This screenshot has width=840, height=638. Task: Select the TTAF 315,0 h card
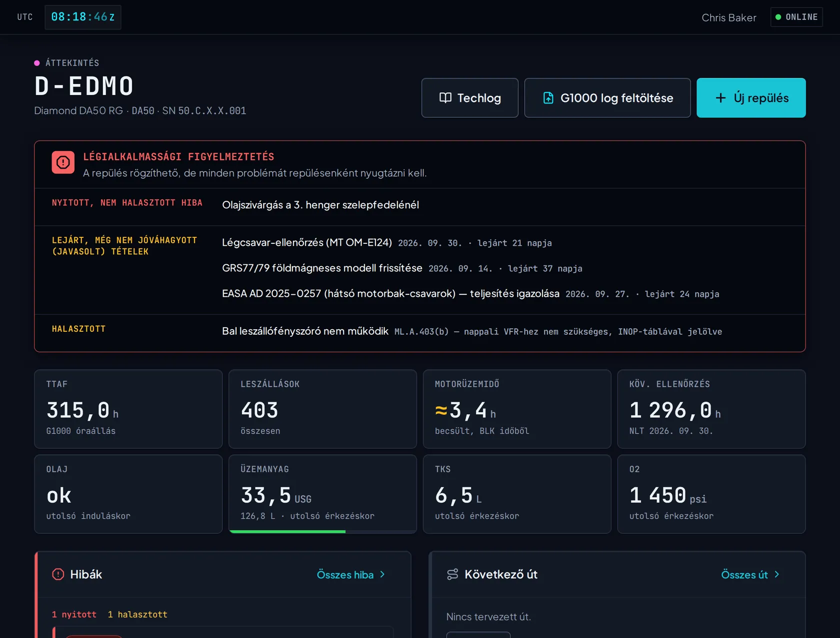click(128, 409)
